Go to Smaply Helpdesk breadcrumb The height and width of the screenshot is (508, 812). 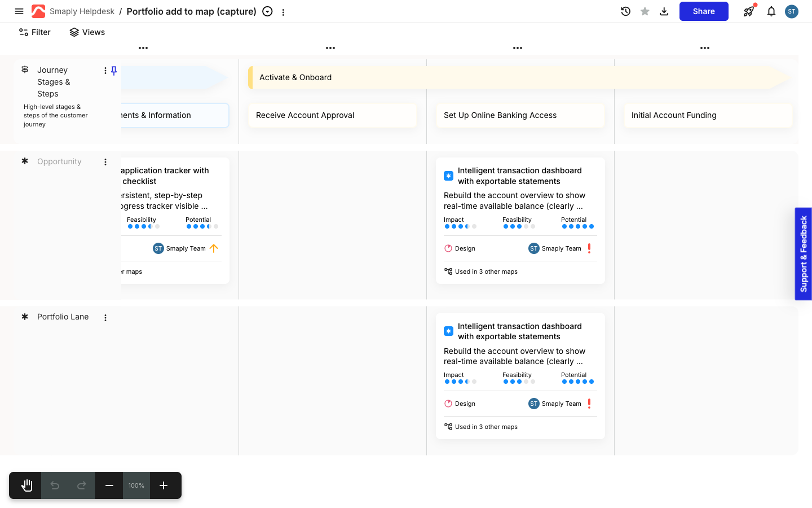tap(82, 11)
